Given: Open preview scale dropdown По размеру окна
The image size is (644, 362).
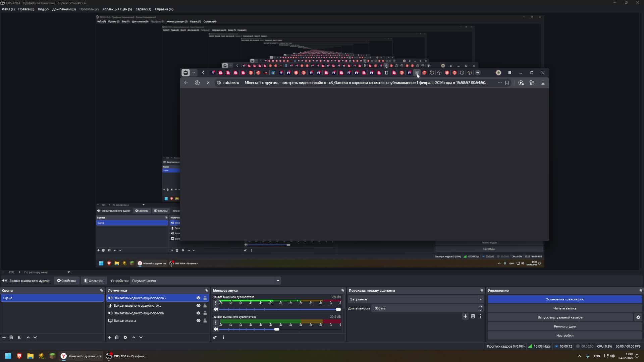Looking at the screenshot, I should coord(47,272).
